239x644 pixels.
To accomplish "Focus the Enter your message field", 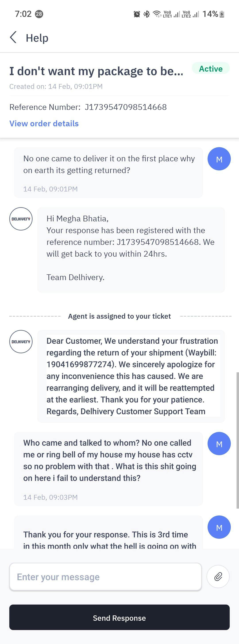I will [105, 577].
